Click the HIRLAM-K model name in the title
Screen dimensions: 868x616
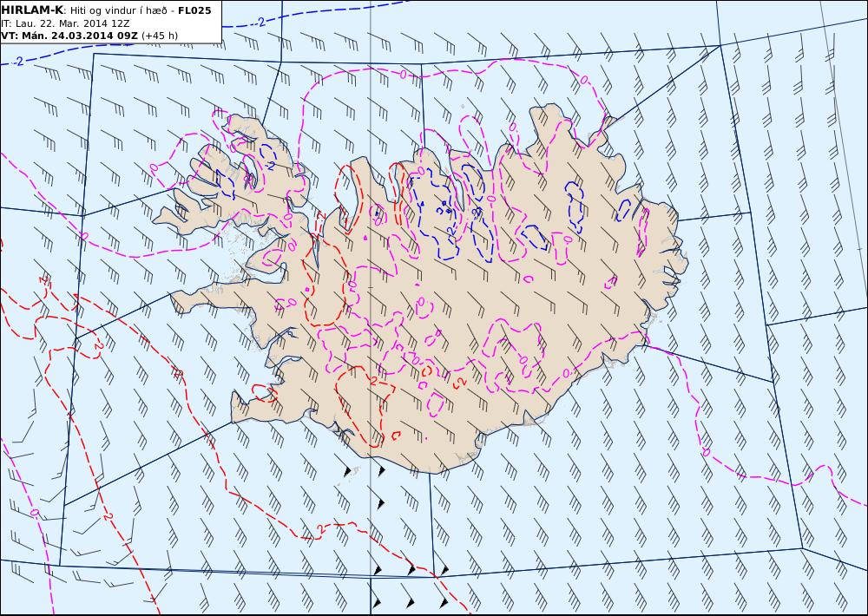(x=32, y=10)
